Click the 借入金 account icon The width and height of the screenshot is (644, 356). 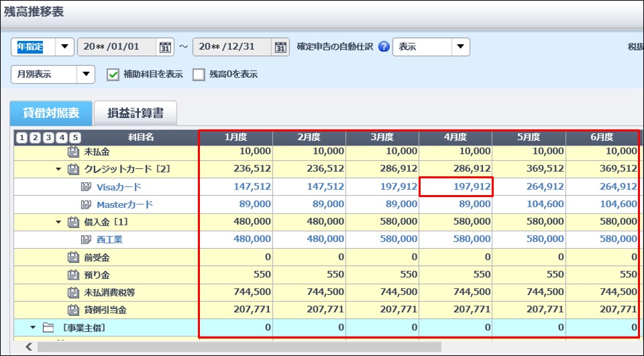click(x=73, y=222)
